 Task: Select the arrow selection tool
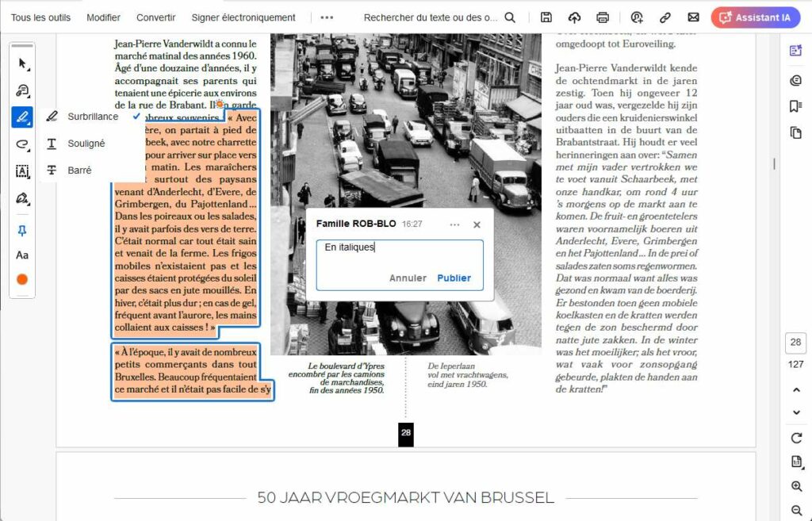(22, 63)
